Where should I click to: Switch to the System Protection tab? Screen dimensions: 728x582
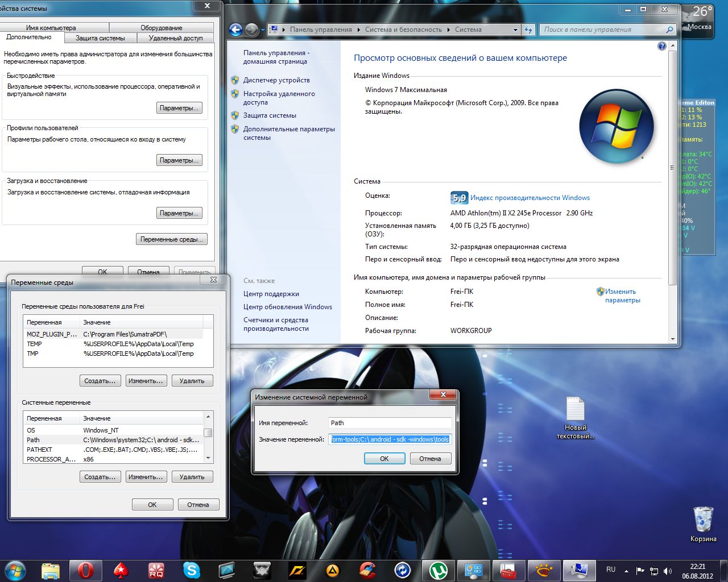100,38
